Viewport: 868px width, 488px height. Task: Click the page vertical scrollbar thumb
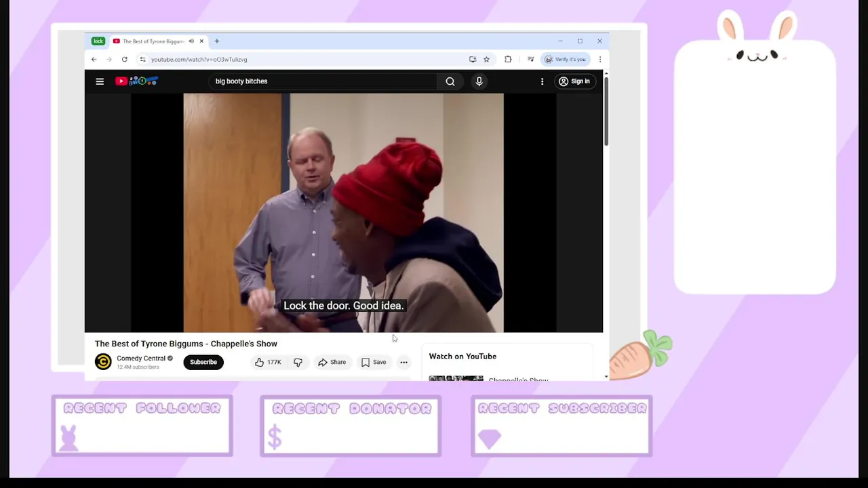click(606, 110)
